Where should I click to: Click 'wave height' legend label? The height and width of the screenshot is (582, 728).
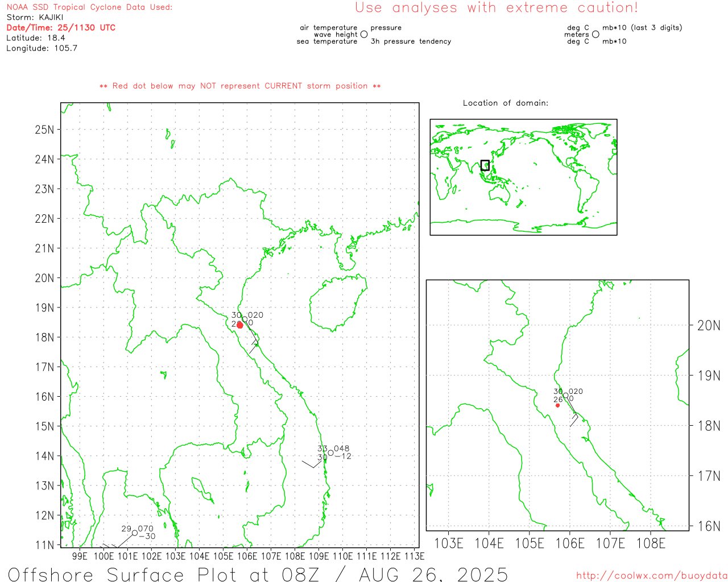(x=336, y=35)
